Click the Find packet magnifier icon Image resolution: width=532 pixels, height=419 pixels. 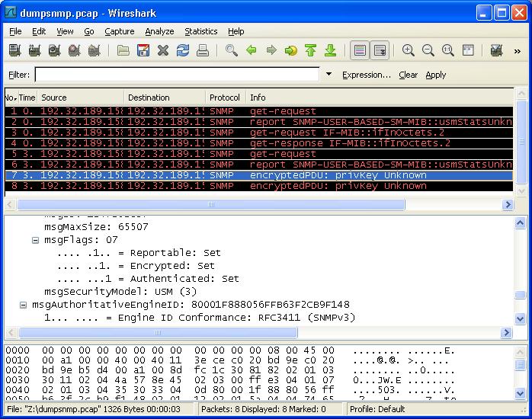(232, 51)
